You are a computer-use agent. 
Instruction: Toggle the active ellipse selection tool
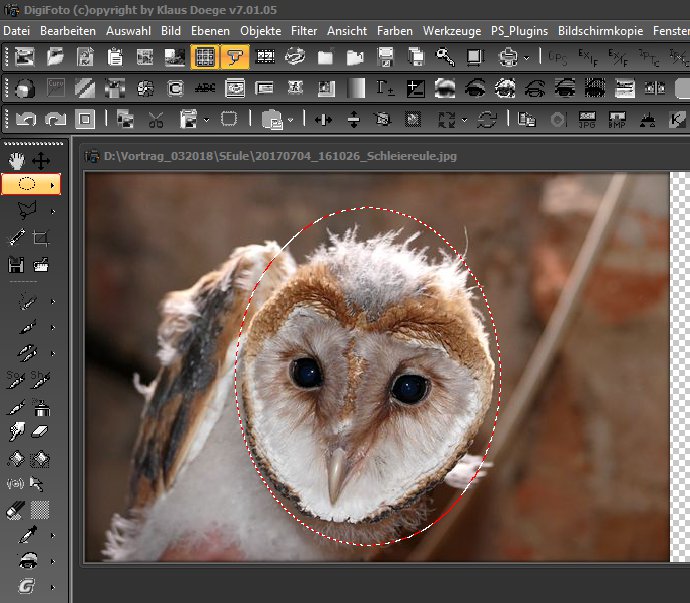[27, 184]
